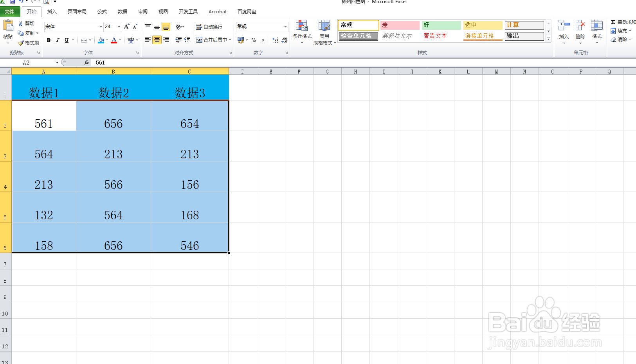Toggle bottom vertical alignment
This screenshot has height=364, width=636.
166,27
